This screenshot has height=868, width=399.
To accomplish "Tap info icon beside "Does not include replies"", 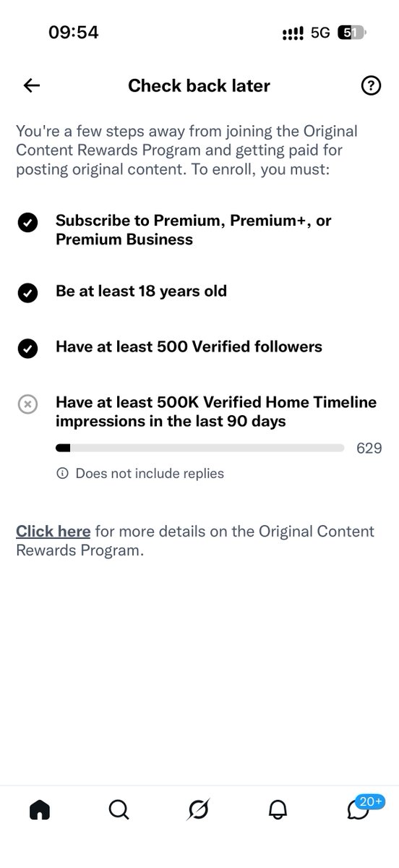I will [62, 474].
